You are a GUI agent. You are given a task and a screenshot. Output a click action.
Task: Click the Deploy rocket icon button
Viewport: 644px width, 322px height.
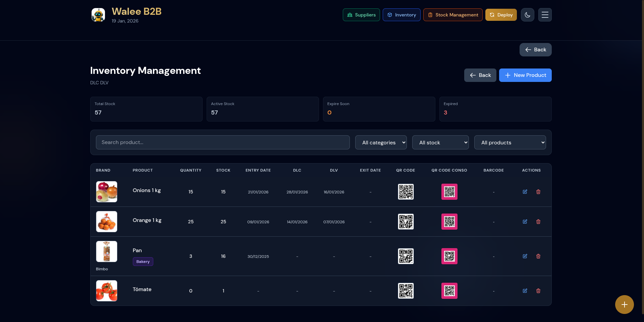coord(500,15)
